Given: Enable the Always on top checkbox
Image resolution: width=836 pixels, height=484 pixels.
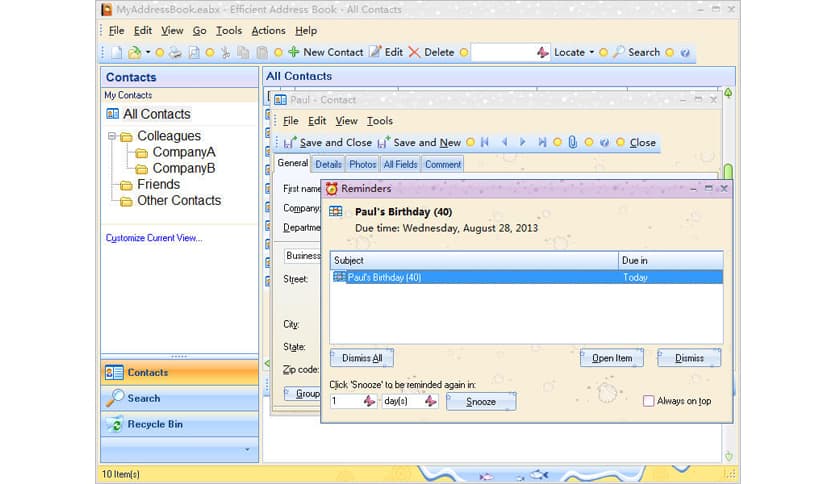Looking at the screenshot, I should [x=648, y=401].
